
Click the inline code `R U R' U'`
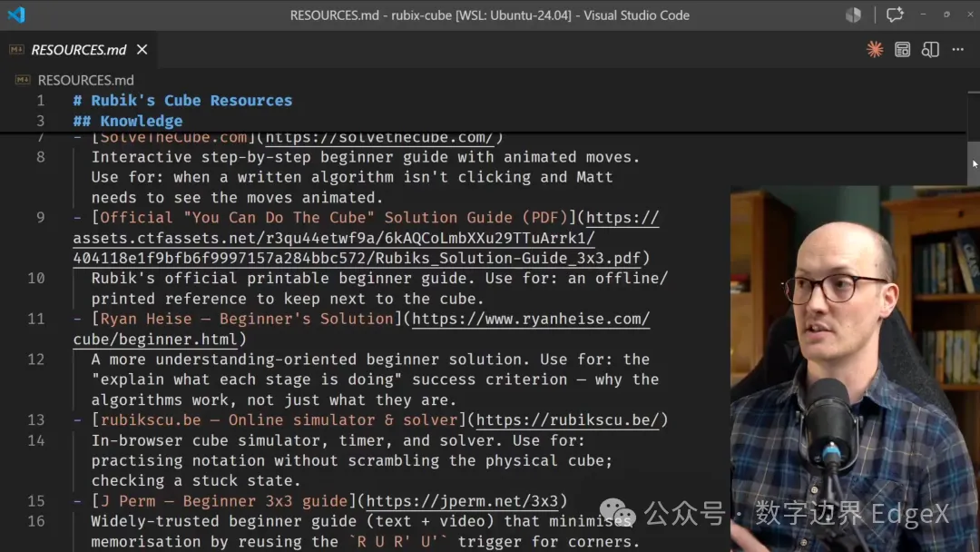pyautogui.click(x=398, y=541)
